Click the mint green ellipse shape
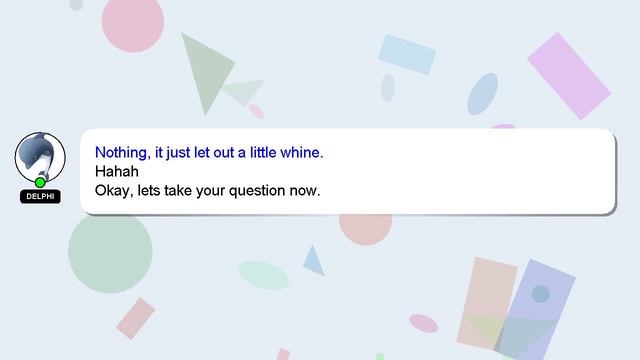Screen dimensions: 640x360 click(264, 275)
